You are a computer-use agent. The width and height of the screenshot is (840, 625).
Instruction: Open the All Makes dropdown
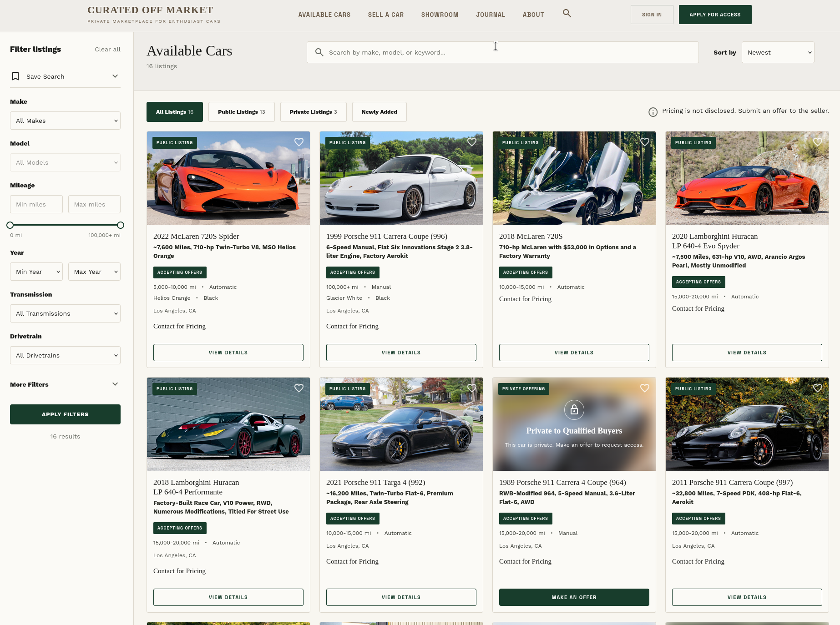click(65, 121)
